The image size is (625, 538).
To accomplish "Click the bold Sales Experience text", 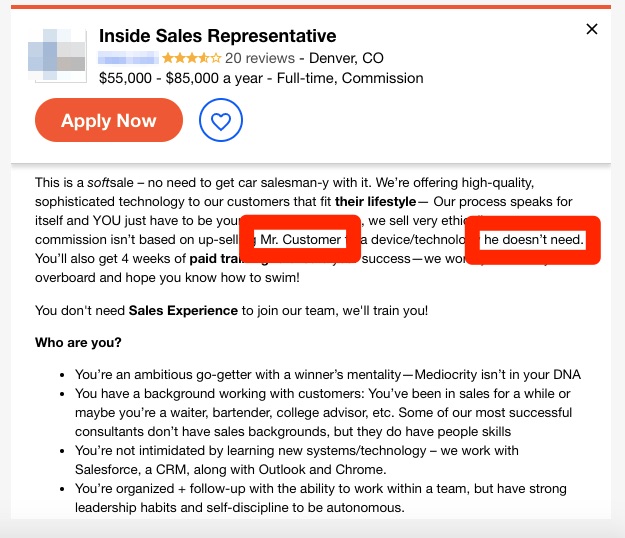I will pos(183,310).
